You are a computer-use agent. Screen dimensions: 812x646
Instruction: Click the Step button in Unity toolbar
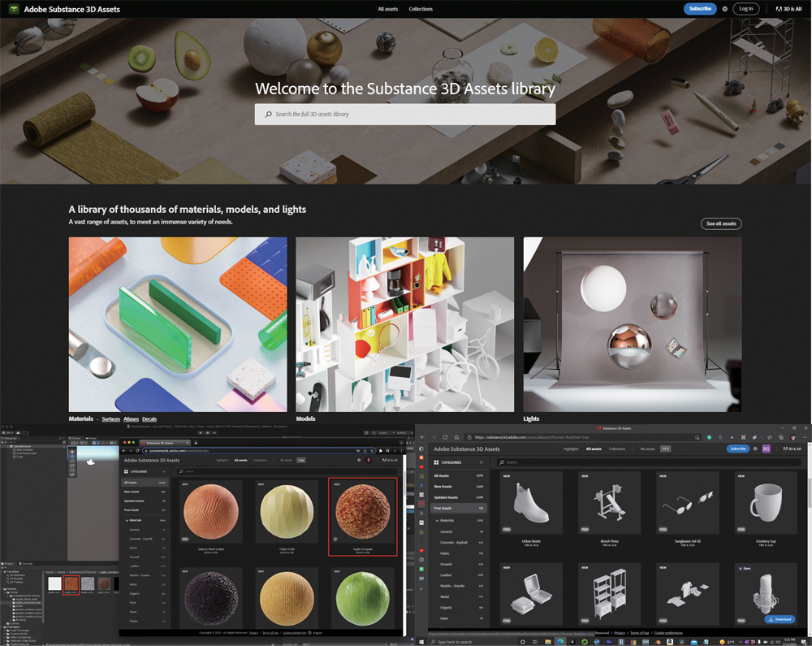tap(214, 432)
